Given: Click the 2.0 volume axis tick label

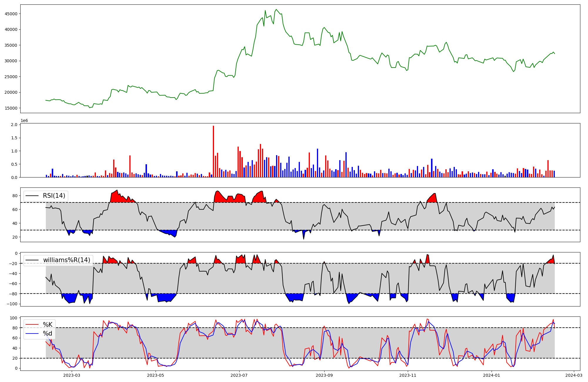Looking at the screenshot, I should [14, 125].
